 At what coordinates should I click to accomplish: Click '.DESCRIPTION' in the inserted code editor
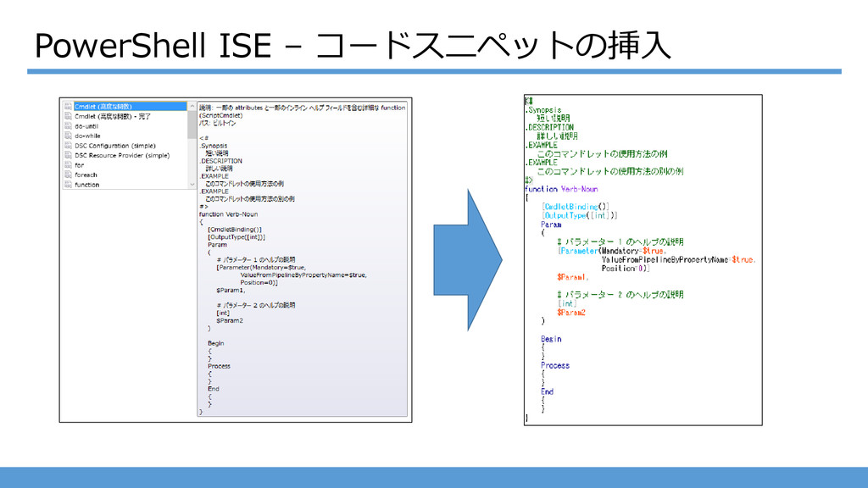tap(549, 127)
